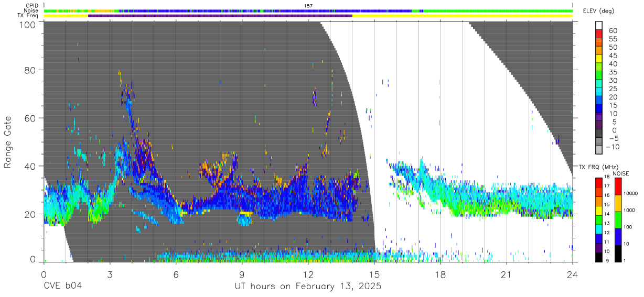Image resolution: width=644 pixels, height=297 pixels.
Task: Click the red swatch on the ELEV colorbar
Action: 599,35
